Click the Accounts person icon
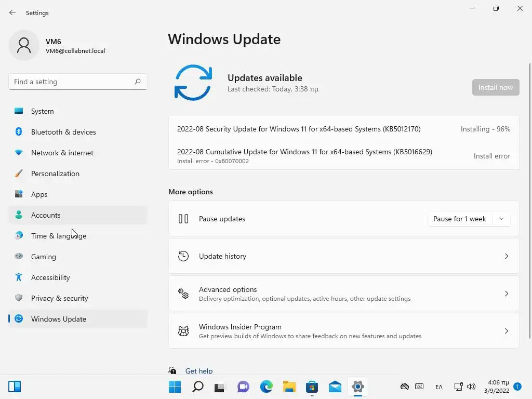The width and height of the screenshot is (532, 399). (x=19, y=215)
